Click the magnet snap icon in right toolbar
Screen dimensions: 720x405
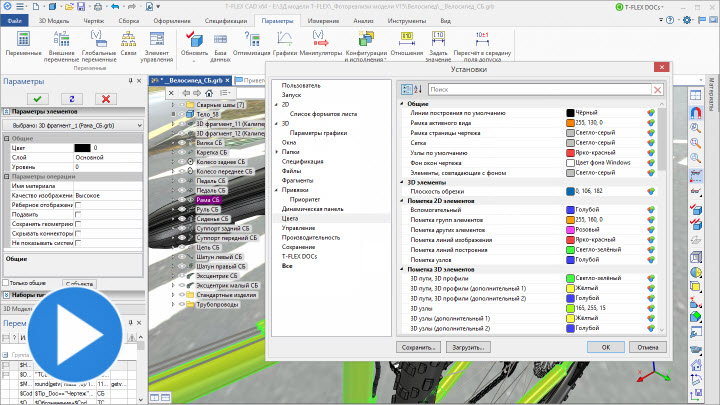(696, 112)
